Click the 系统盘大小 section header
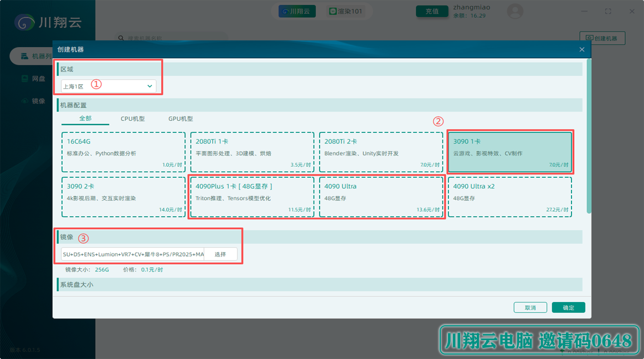Viewport: 644px width, 359px height. tap(320, 285)
